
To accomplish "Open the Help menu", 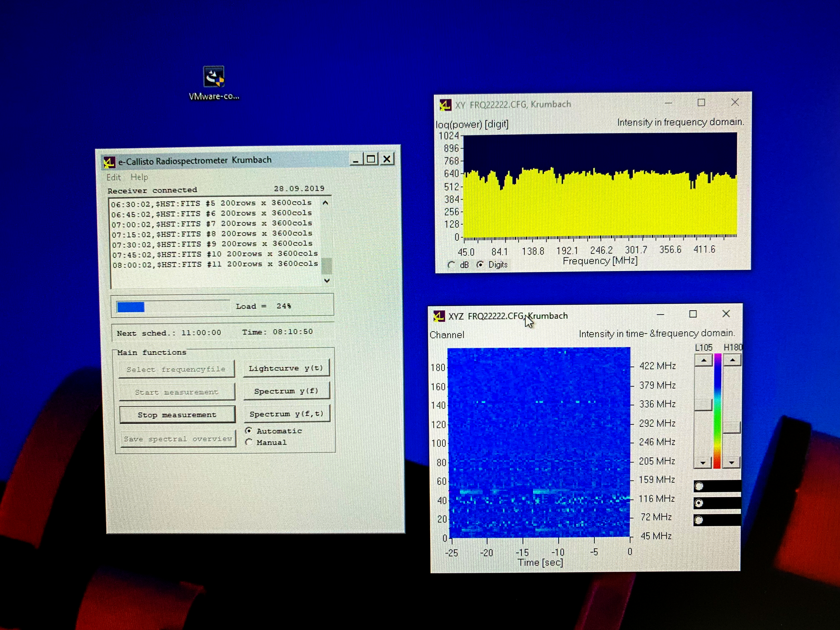I will click(139, 177).
